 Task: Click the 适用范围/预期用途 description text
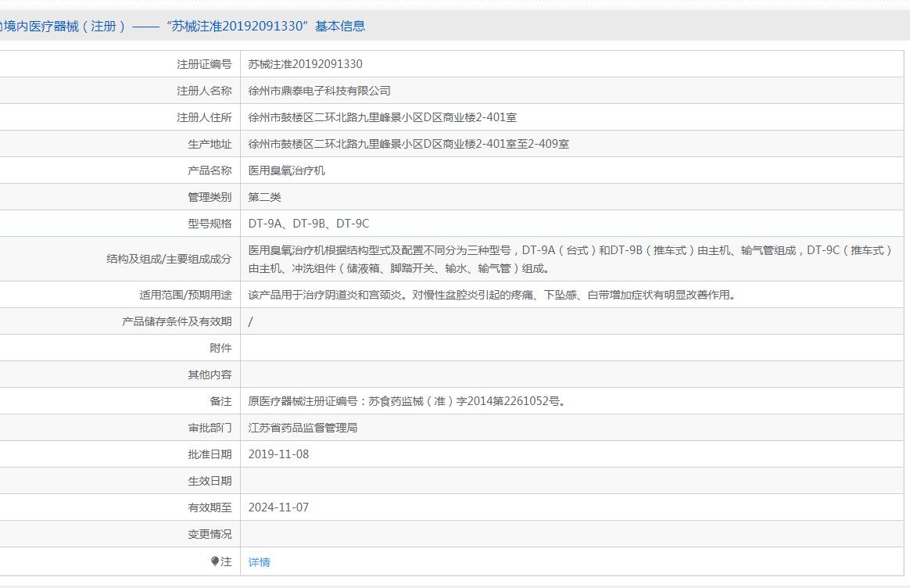(x=492, y=295)
